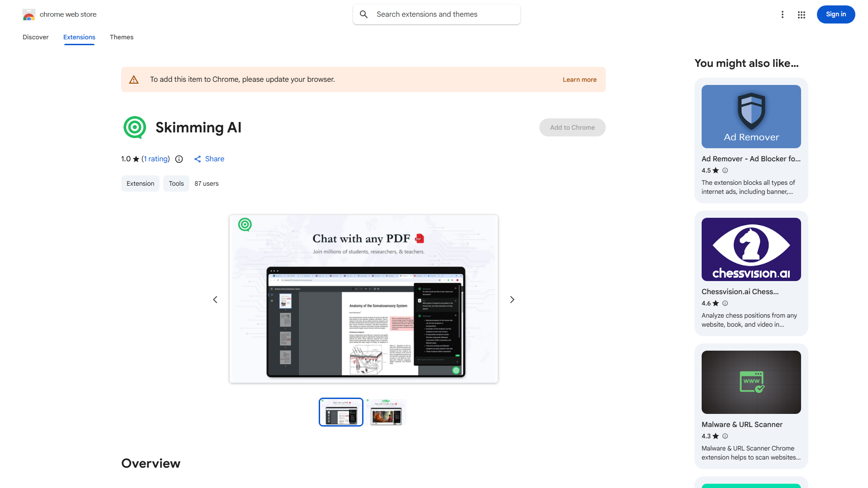Click info icon next to Chessvision rating

(725, 303)
